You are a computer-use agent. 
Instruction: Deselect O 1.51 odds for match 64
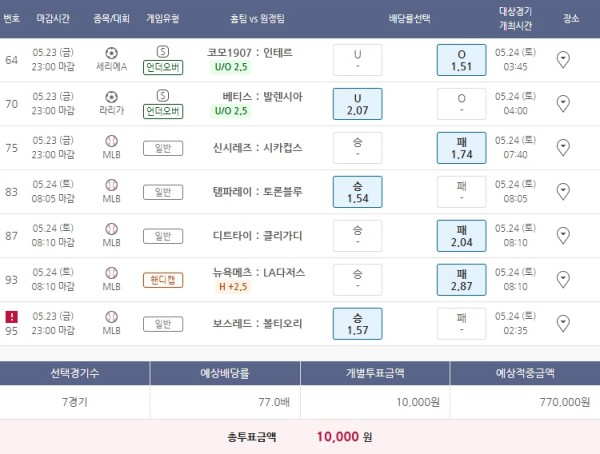coord(461,60)
